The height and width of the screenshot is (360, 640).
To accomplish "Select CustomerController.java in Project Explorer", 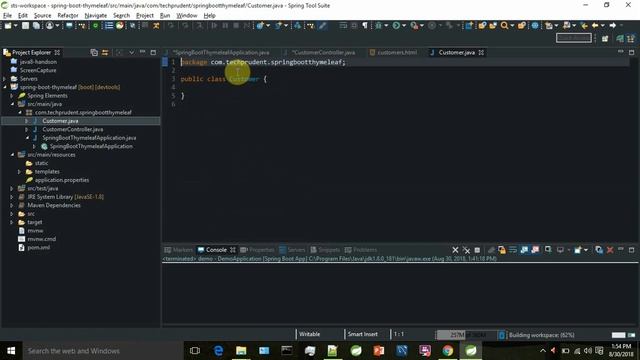I will (73, 129).
